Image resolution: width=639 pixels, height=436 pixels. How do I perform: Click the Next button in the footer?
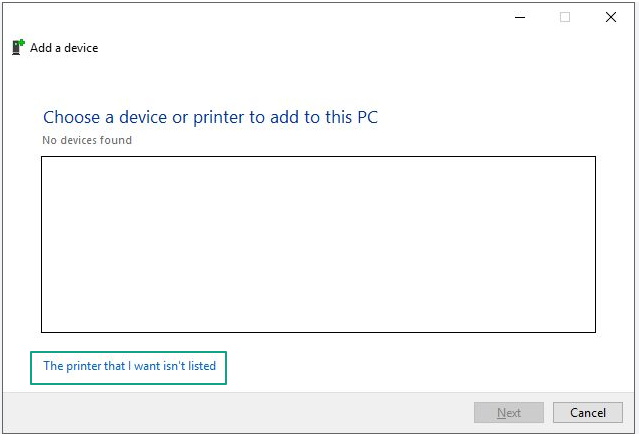509,413
